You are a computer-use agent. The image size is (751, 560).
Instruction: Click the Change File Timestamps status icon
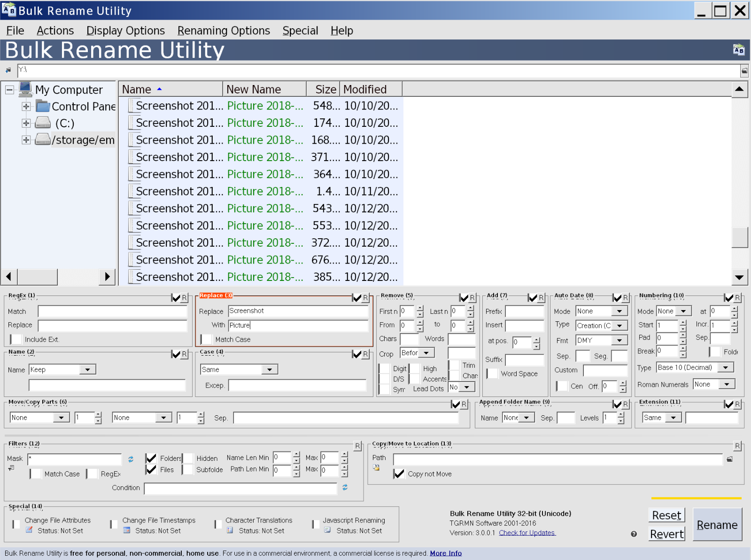point(127,530)
